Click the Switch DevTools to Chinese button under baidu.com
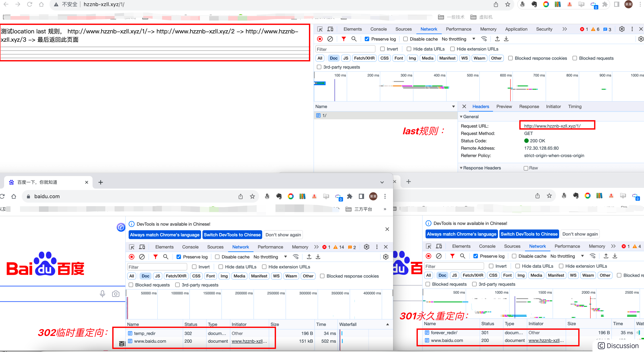 232,235
